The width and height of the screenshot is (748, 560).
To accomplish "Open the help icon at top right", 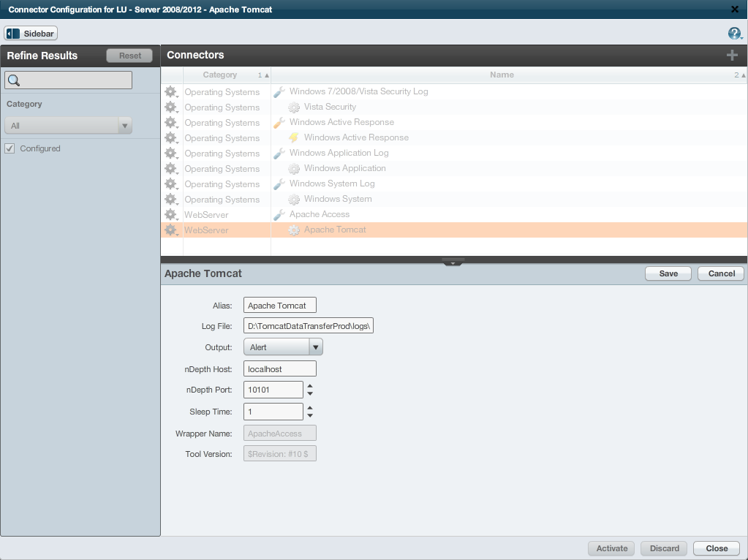I will point(735,33).
